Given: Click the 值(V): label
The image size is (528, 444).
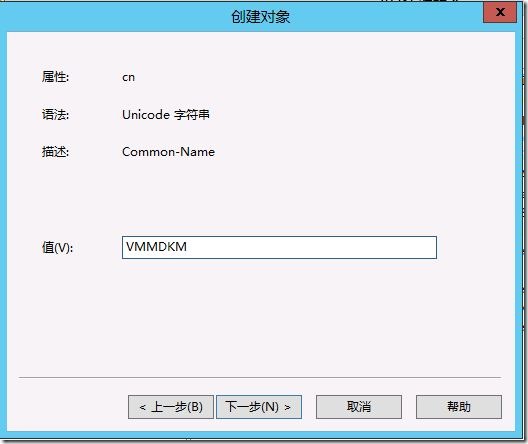Looking at the screenshot, I should coord(57,248).
